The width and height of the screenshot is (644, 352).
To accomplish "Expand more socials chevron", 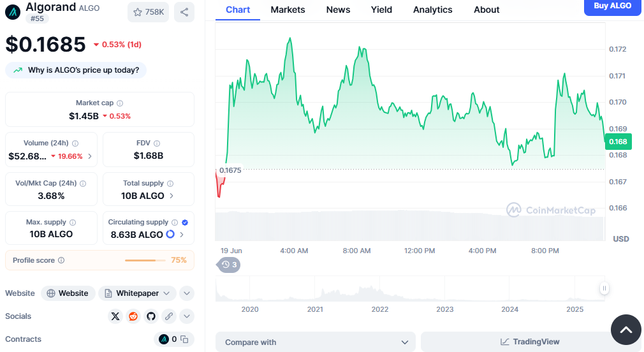I will point(187,316).
